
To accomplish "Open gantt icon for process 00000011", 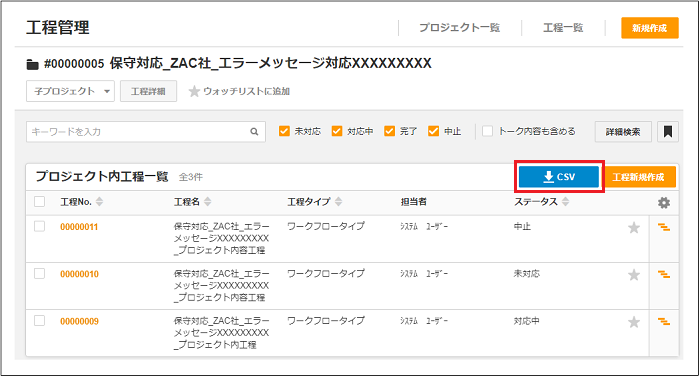I will pyautogui.click(x=664, y=227).
